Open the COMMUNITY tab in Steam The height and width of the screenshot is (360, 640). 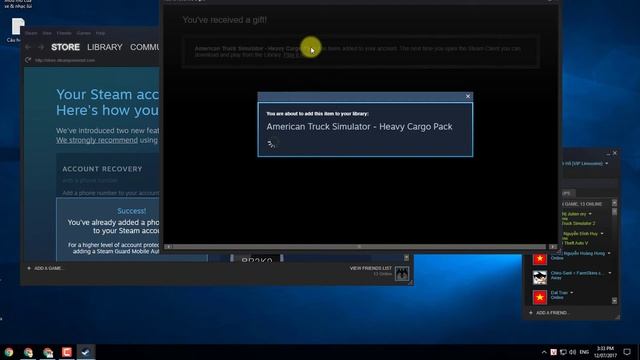click(x=144, y=47)
